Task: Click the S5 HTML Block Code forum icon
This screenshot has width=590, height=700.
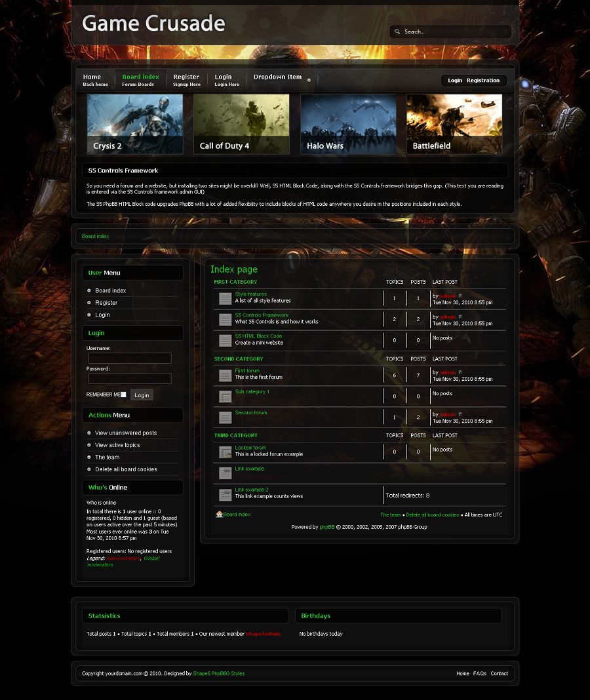Action: pyautogui.click(x=225, y=340)
